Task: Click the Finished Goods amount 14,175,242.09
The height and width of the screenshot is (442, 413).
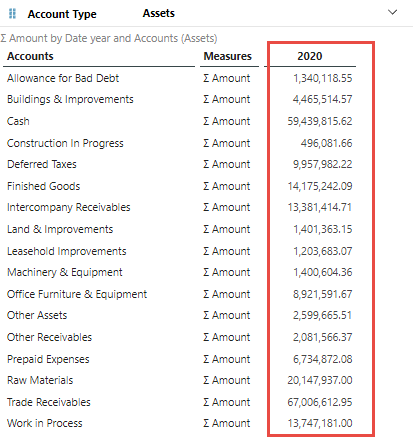Action: pyautogui.click(x=320, y=186)
